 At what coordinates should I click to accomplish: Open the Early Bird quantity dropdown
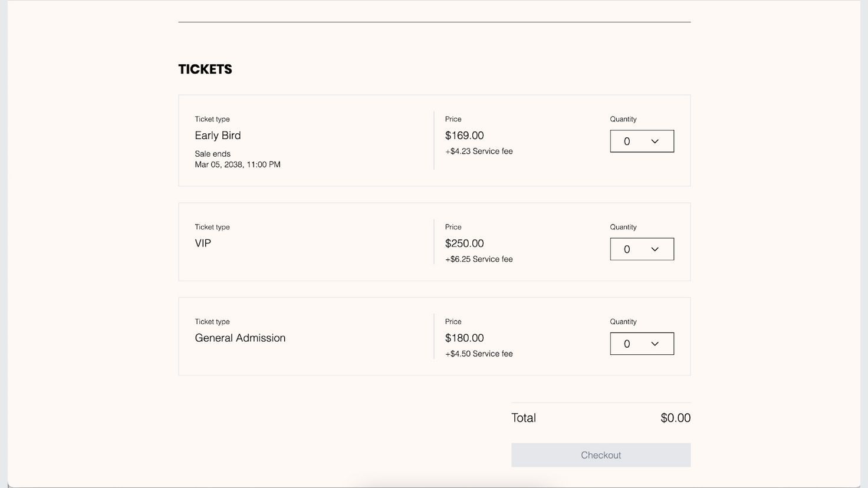(641, 141)
